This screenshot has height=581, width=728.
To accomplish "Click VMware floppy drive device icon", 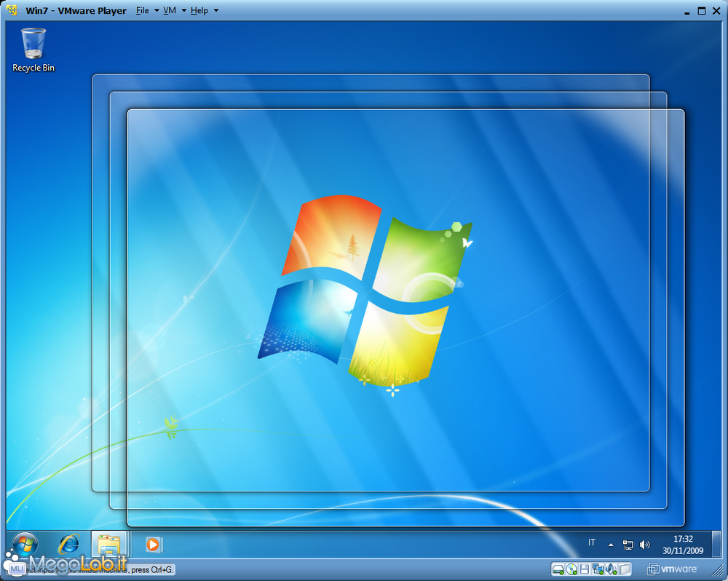I will [585, 569].
